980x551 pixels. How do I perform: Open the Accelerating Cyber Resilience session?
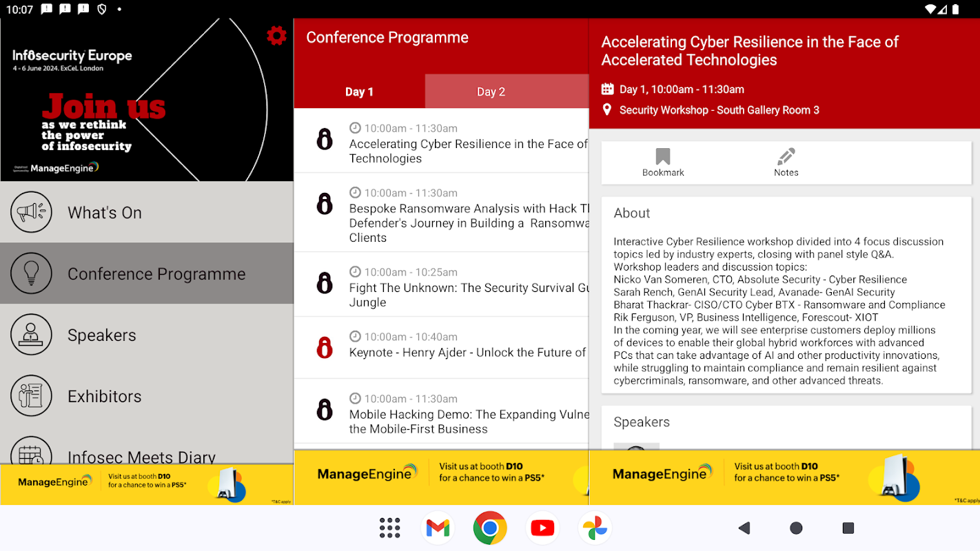[x=441, y=141]
